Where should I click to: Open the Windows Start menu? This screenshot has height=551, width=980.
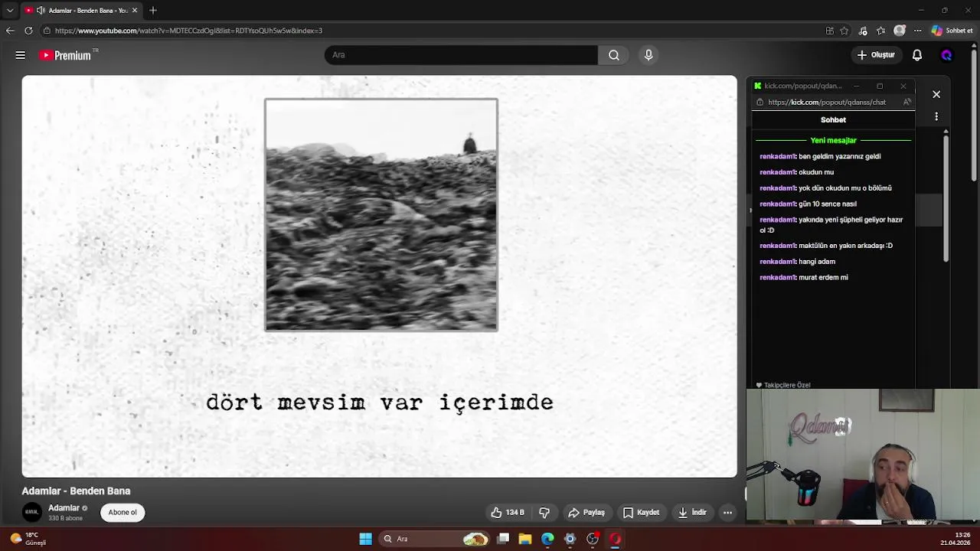click(x=366, y=539)
